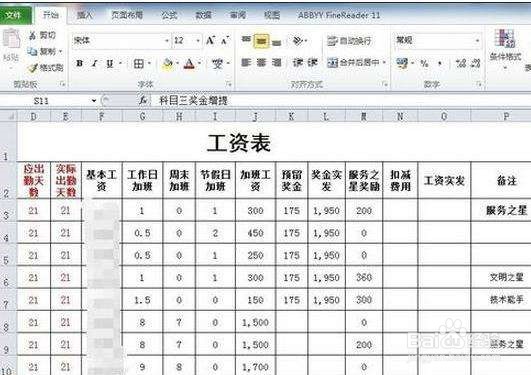Apply comma style format

440,63
